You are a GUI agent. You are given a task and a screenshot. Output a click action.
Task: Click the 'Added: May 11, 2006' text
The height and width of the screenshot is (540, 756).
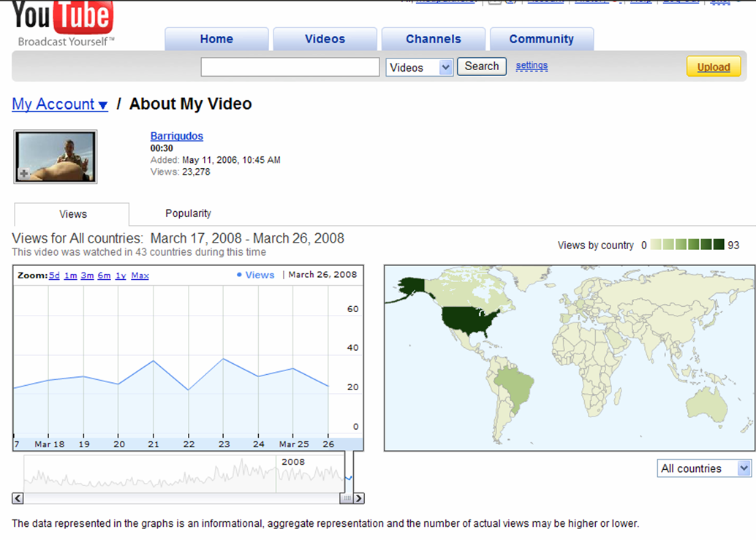[216, 160]
